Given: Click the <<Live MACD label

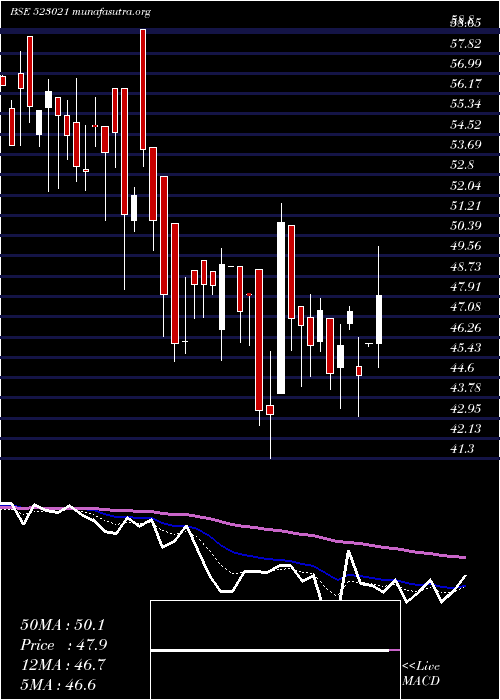Looking at the screenshot, I should coord(421,674).
